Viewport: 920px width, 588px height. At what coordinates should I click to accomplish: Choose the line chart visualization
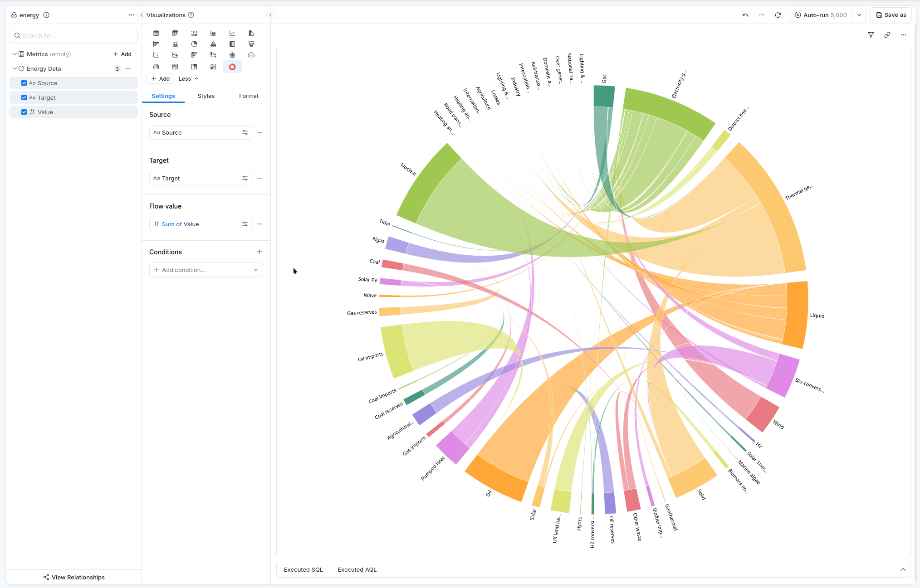tap(232, 33)
